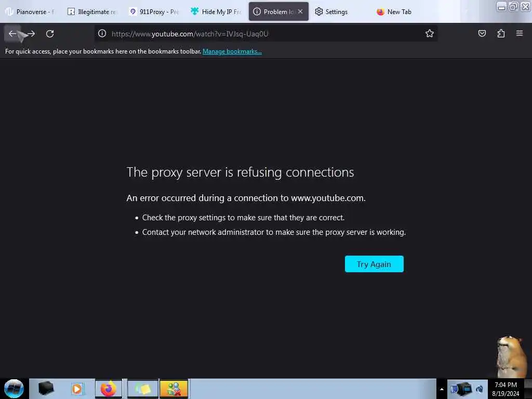The width and height of the screenshot is (532, 399).
Task: Open the black box taskbar icon
Action: (x=46, y=389)
